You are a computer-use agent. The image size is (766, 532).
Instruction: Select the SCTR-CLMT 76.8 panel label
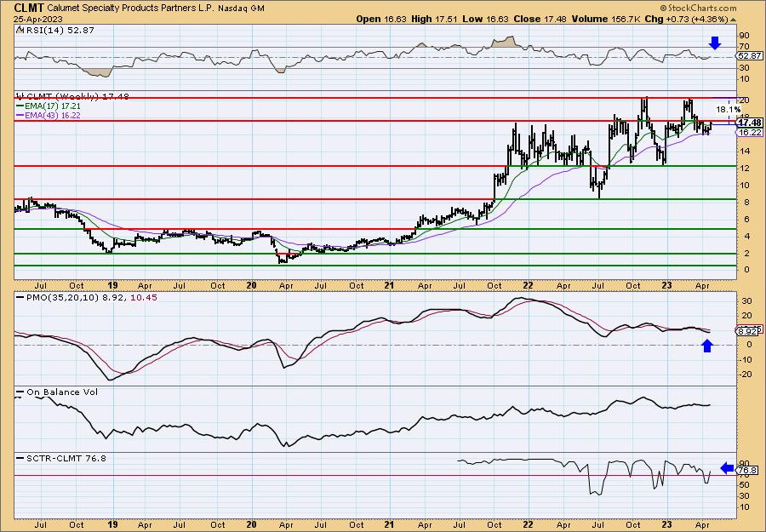point(66,458)
